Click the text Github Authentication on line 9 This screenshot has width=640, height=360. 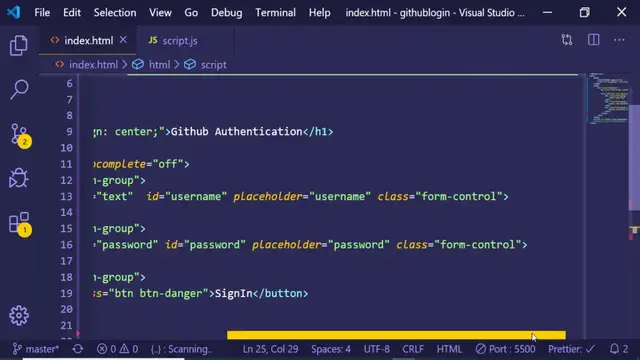pos(236,131)
